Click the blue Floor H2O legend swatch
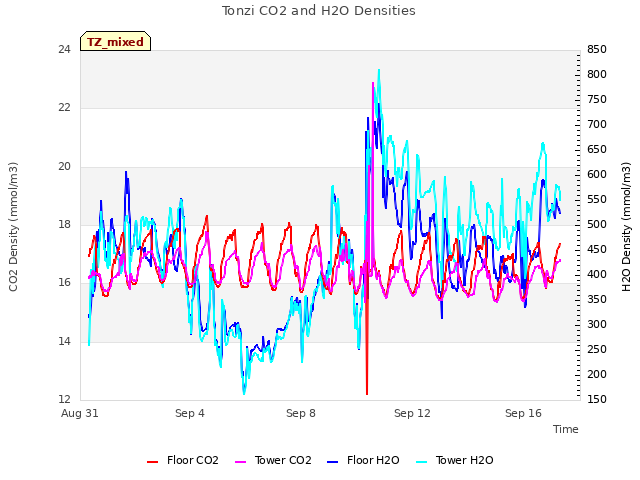Image resolution: width=640 pixels, height=480 pixels. [333, 462]
